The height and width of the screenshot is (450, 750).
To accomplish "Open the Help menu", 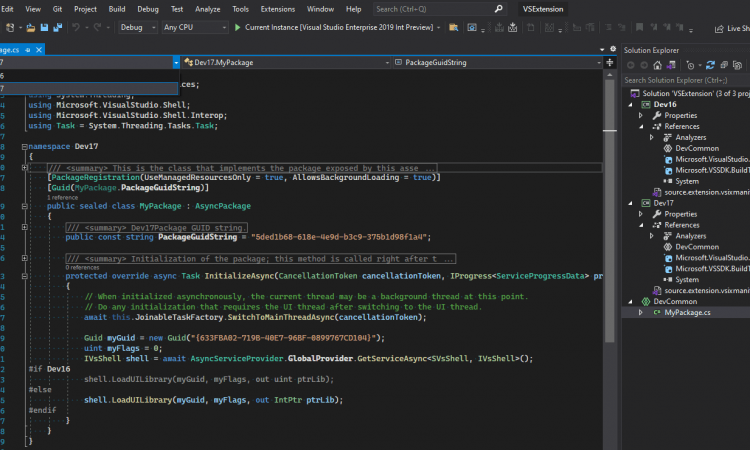I will pos(353,9).
